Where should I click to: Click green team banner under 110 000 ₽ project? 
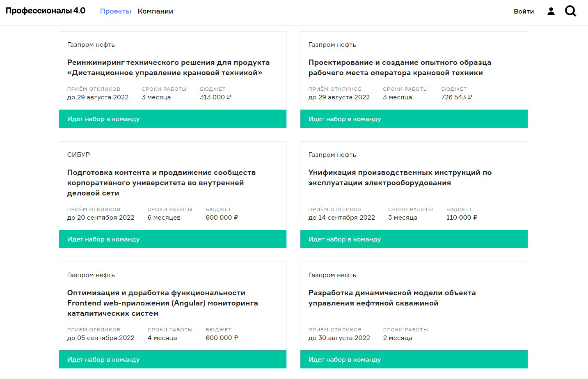(414, 239)
